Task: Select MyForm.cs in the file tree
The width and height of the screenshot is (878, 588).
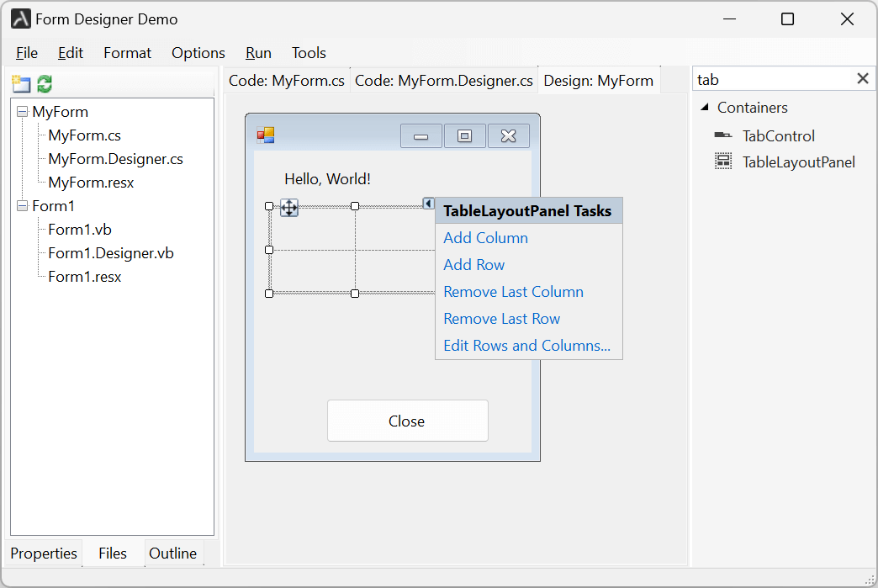Action: point(85,135)
